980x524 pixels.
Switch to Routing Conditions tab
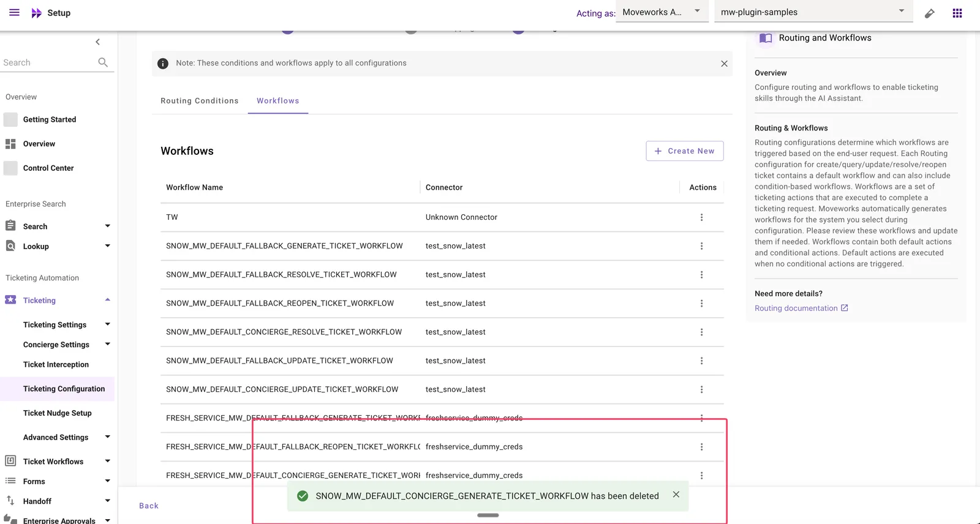200,101
